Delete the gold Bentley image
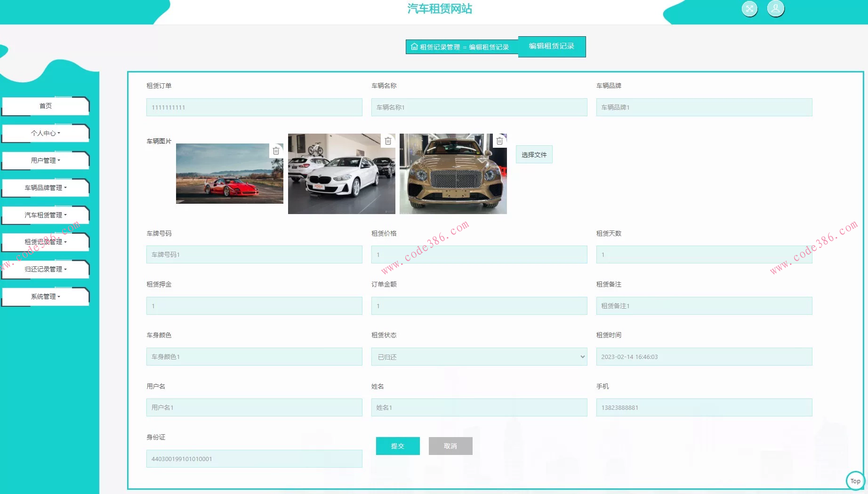Screen dimensions: 868x494 499,141
